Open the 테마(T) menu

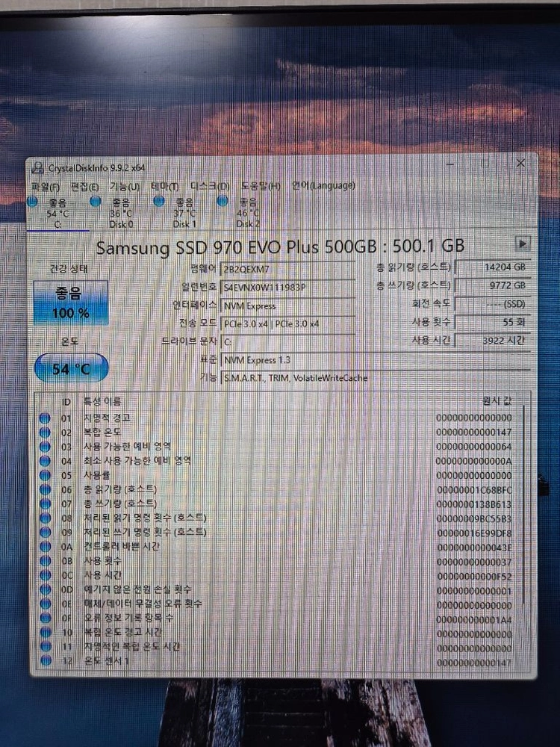click(x=165, y=186)
